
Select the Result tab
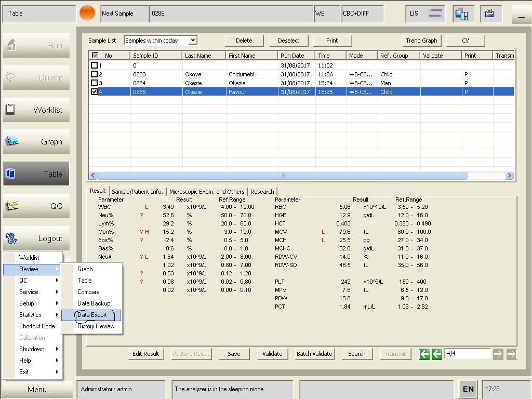coord(98,191)
